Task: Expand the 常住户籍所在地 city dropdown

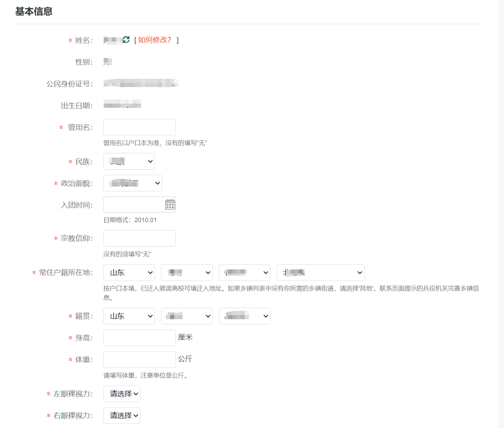Action: 187,273
